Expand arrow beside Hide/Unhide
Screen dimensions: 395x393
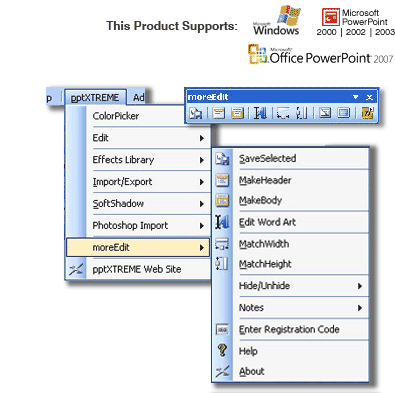click(360, 286)
